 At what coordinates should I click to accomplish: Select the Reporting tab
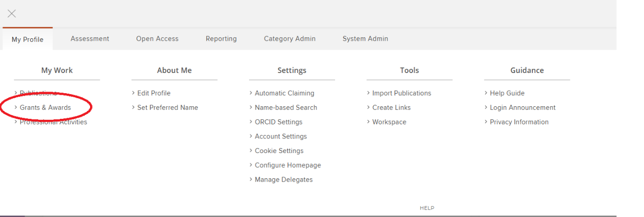221,39
